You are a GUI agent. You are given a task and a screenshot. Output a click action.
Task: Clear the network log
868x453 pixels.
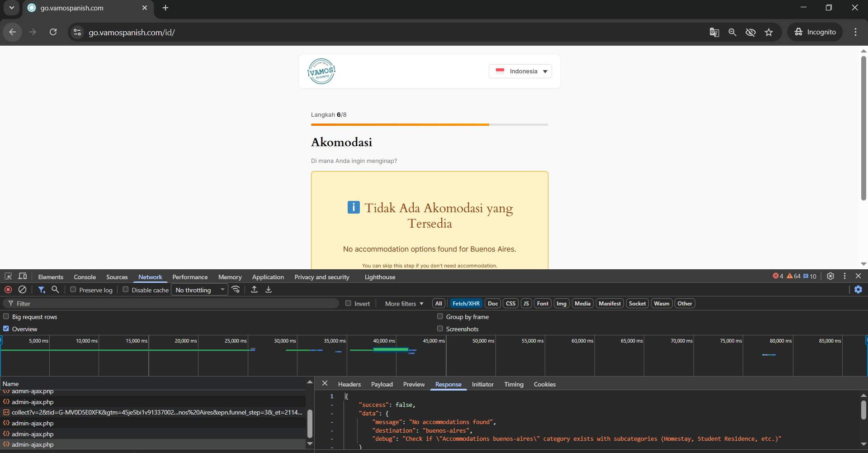coord(22,290)
